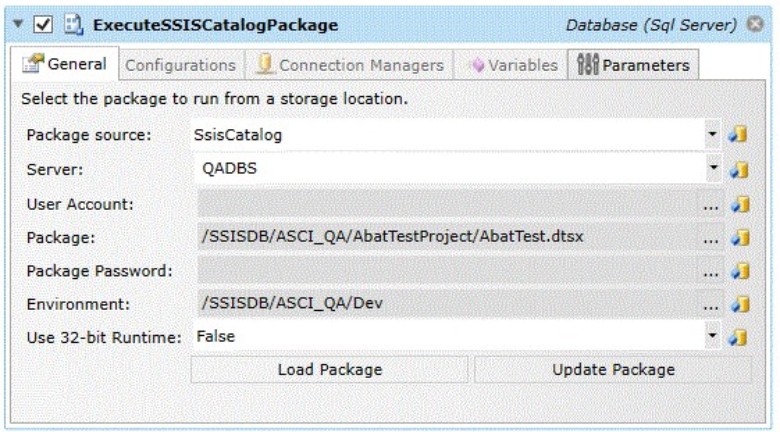Browse for package using ellipsis button
Image resolution: width=780 pixels, height=432 pixels.
coord(710,237)
